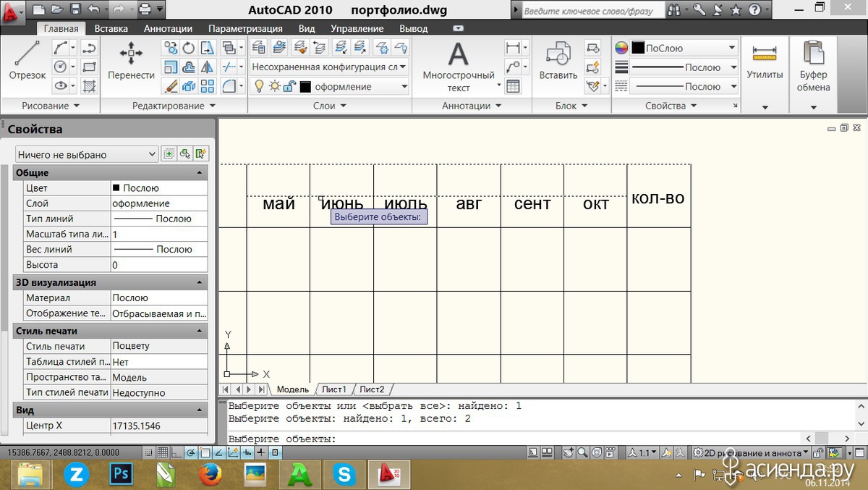Toggle grid display in status bar
Screen dimensions: 868x490
(x=163, y=452)
